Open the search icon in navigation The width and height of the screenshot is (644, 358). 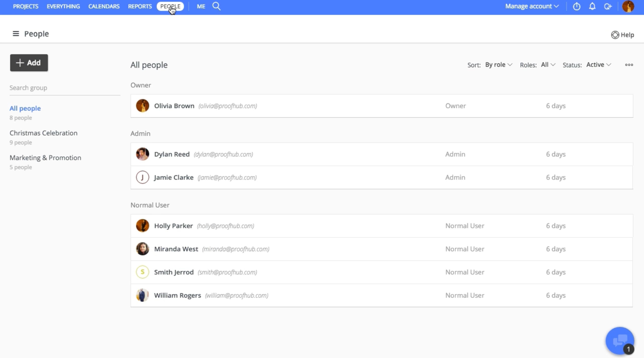(217, 6)
